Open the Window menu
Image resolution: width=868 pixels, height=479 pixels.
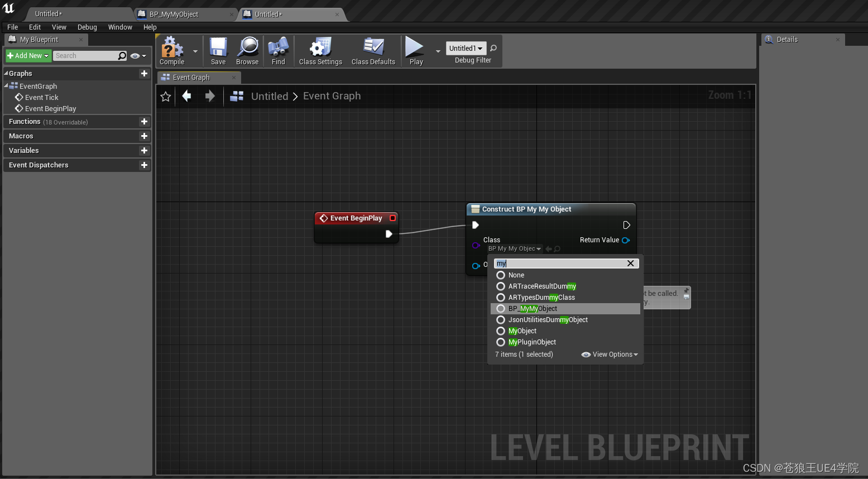(120, 27)
